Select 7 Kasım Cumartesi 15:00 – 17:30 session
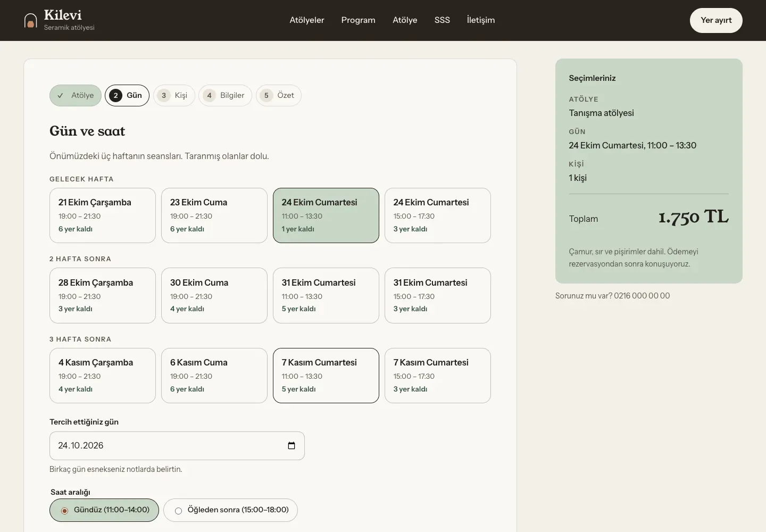Screen dimensions: 766x532 [x=438, y=376]
